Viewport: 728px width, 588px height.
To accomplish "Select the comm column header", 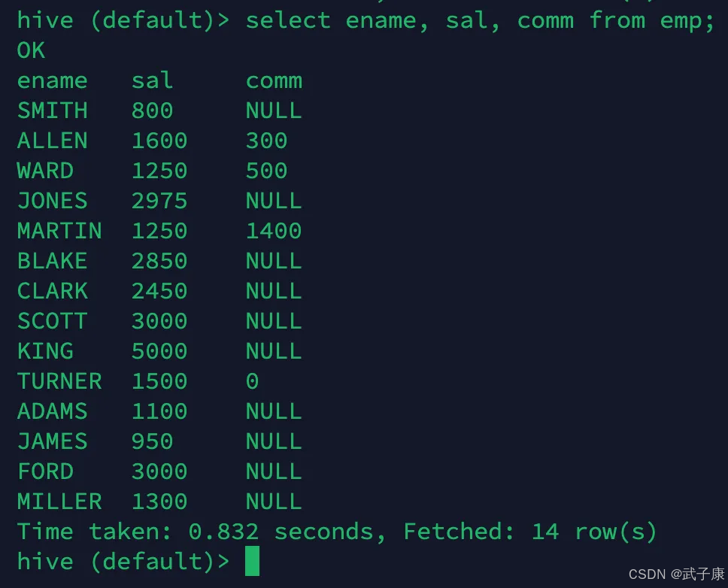I will click(x=274, y=81).
